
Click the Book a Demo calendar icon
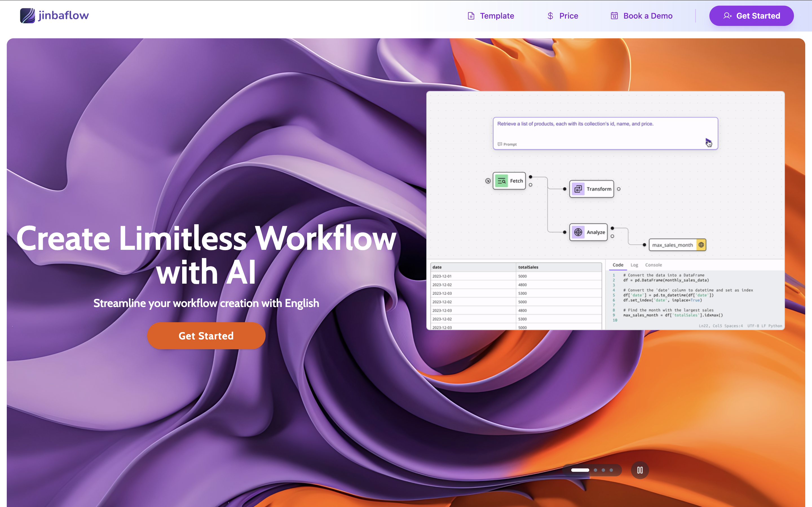pyautogui.click(x=614, y=16)
